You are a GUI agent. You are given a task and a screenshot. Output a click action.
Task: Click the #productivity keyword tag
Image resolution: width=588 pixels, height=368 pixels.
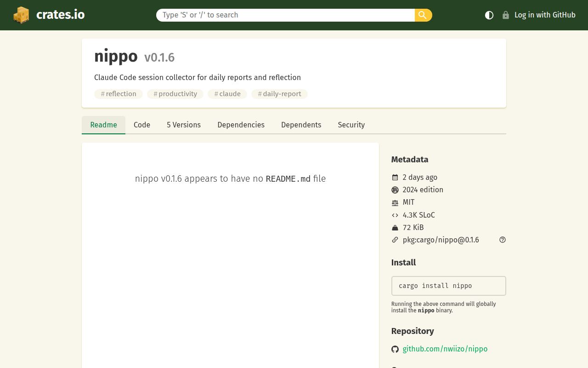[175, 94]
